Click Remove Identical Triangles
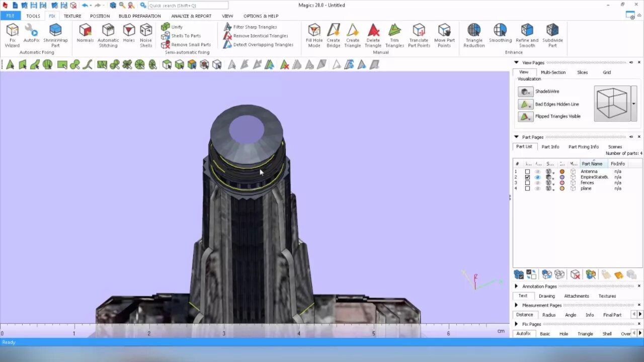Screen dimensions: 644x362 tap(256, 36)
